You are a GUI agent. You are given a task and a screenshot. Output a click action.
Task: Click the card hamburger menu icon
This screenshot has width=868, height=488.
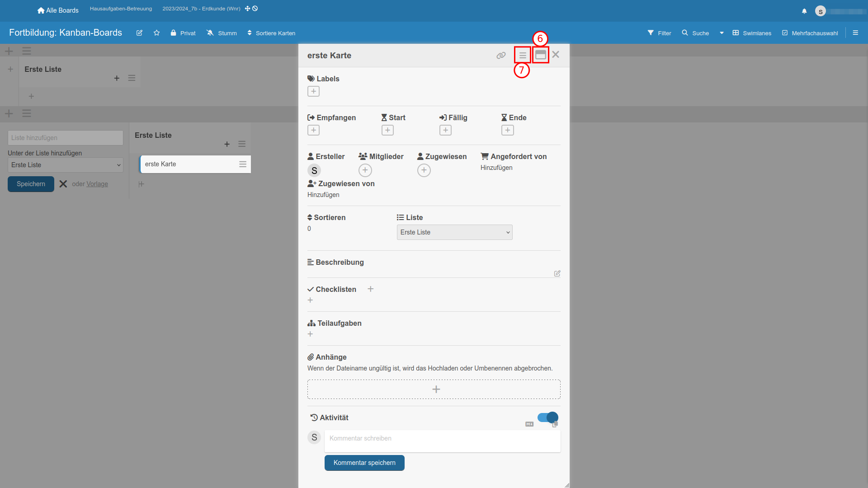tap(523, 55)
